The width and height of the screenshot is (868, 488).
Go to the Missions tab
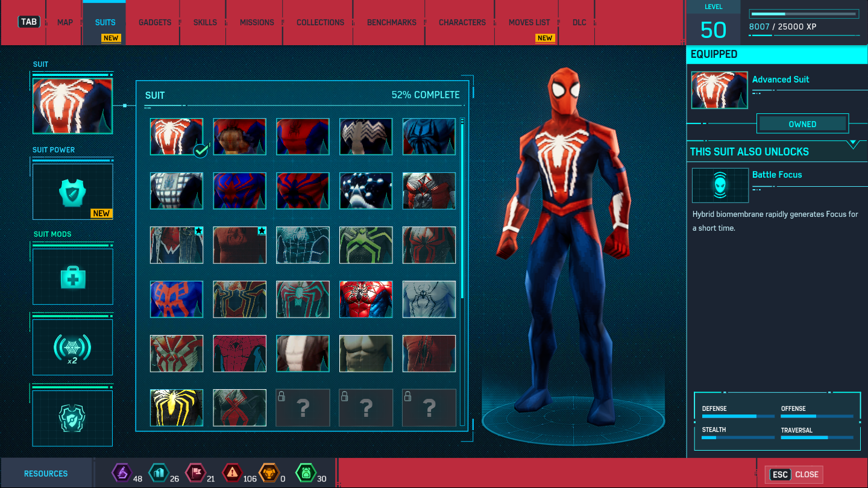pyautogui.click(x=257, y=22)
